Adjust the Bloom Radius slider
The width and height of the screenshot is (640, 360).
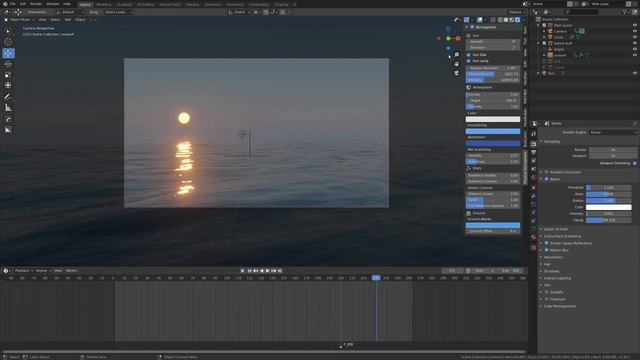pos(609,201)
